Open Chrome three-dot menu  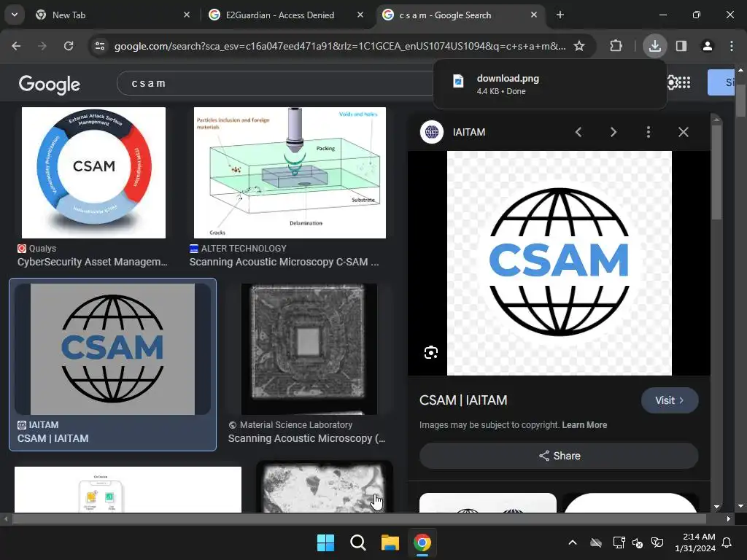pyautogui.click(x=731, y=46)
